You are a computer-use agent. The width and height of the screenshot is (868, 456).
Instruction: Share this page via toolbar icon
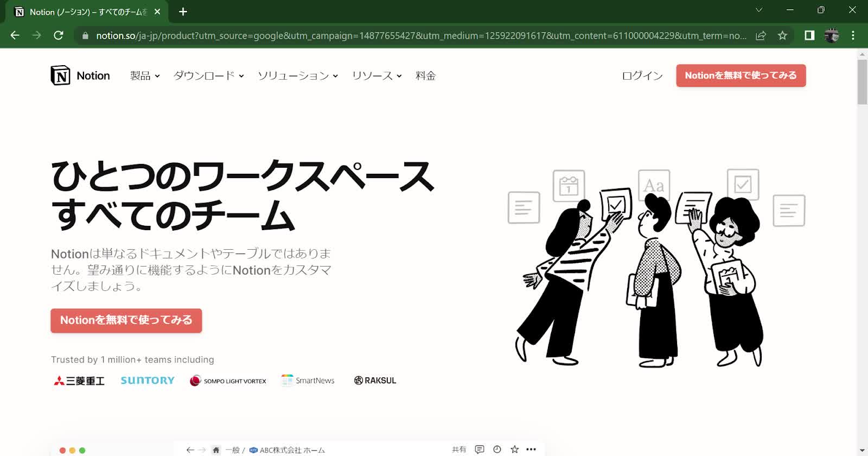click(761, 35)
